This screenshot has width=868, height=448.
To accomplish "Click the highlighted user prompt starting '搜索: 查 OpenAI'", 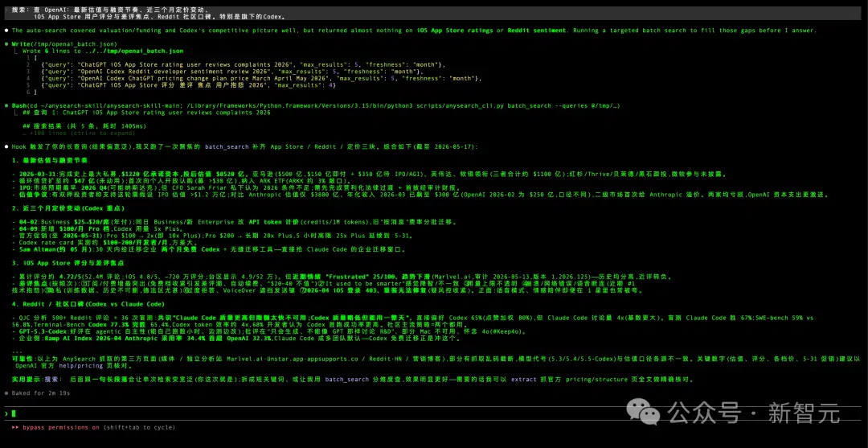I will pos(434,13).
